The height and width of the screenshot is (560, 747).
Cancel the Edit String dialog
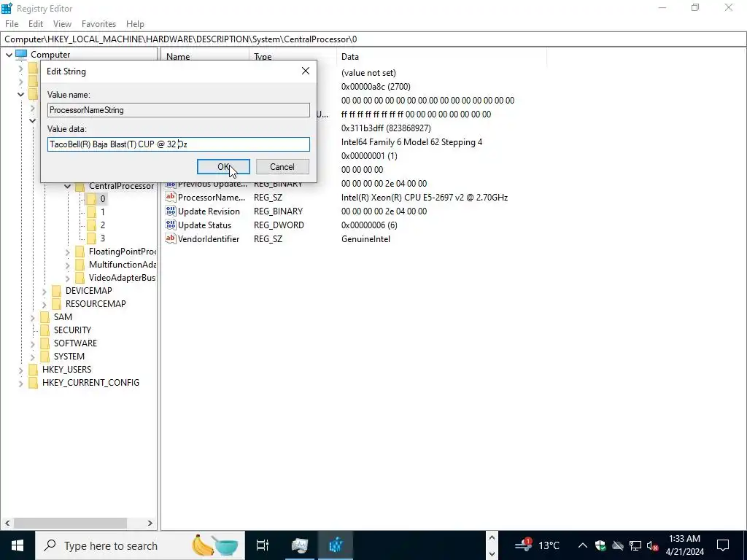coord(282,167)
